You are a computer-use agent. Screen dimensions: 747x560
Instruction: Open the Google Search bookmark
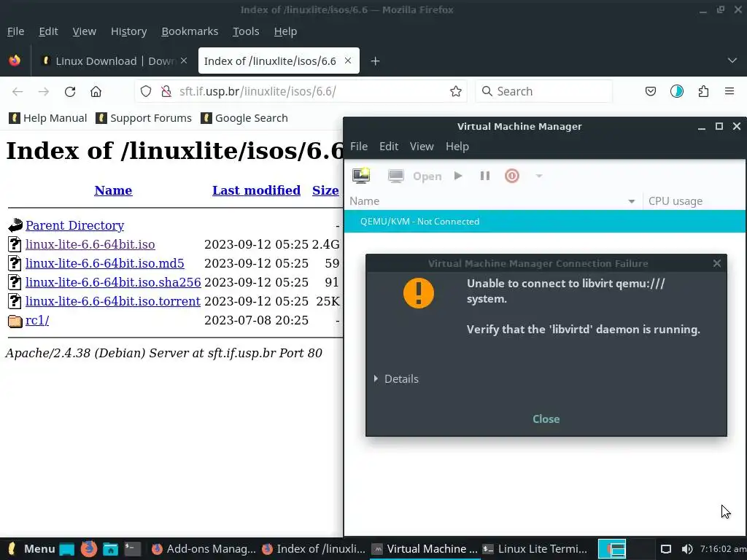coord(244,118)
